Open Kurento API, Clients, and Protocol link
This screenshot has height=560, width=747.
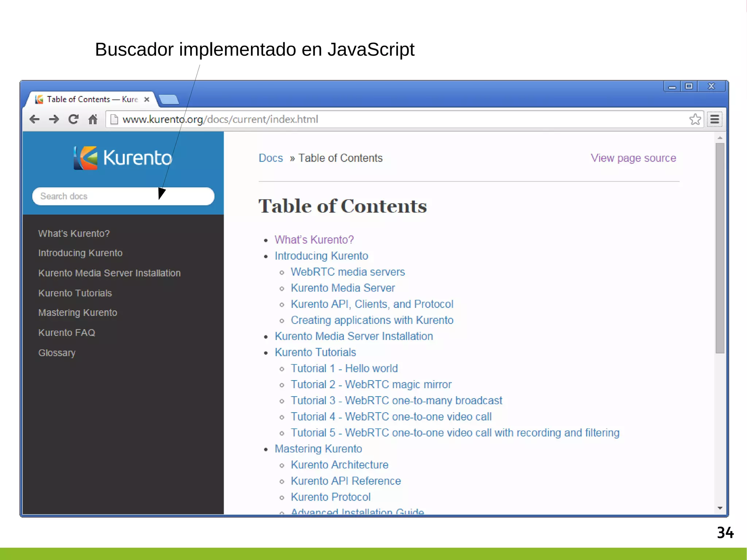coord(372,304)
